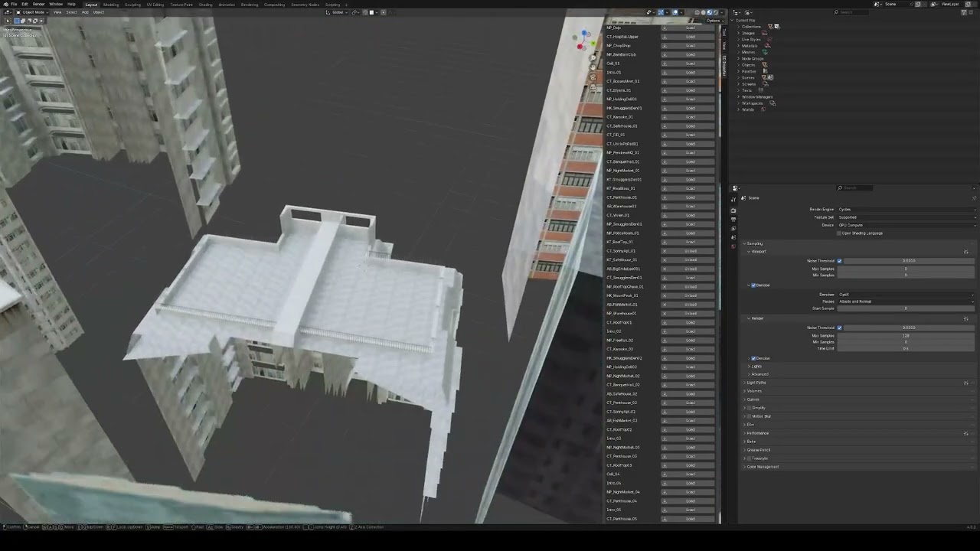Open the Render menu
Image resolution: width=980 pixels, height=551 pixels.
pyautogui.click(x=38, y=4)
